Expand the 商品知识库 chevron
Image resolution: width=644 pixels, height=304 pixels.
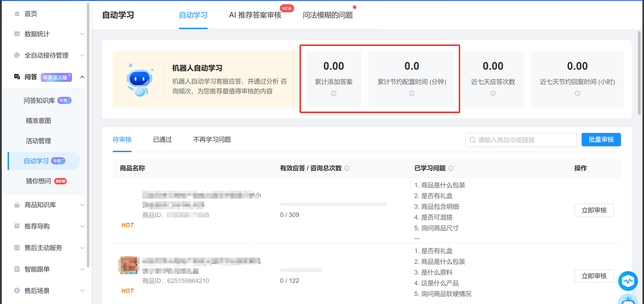tap(82, 205)
